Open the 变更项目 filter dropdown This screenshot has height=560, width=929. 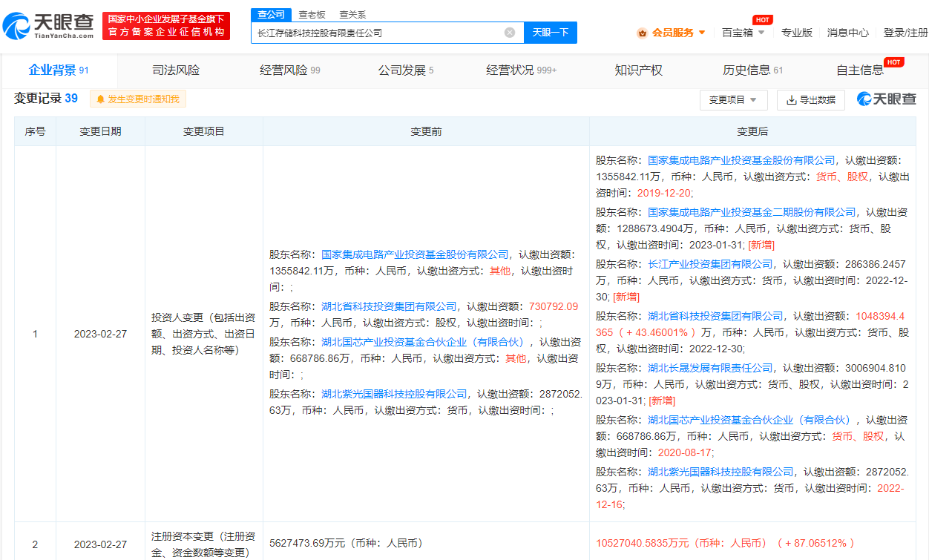point(733,100)
